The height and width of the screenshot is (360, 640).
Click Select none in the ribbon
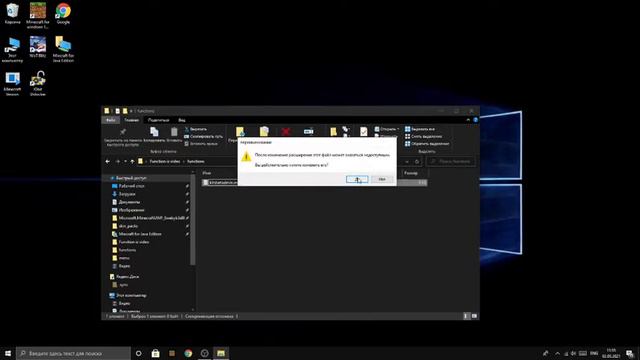coord(423,136)
